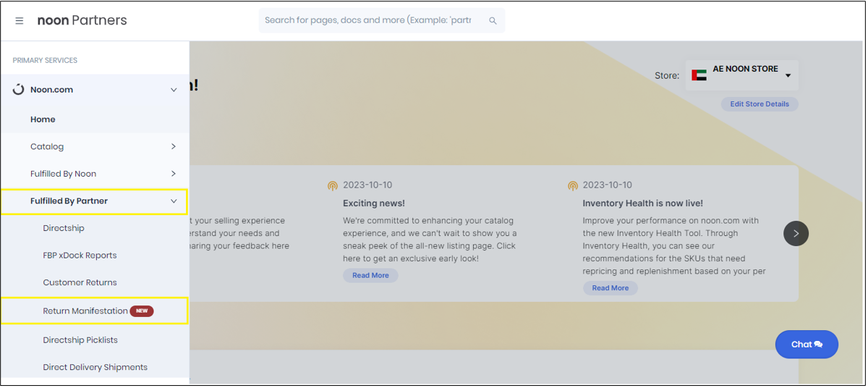
Task: Open the AE NOON STORE dropdown
Action: click(742, 75)
